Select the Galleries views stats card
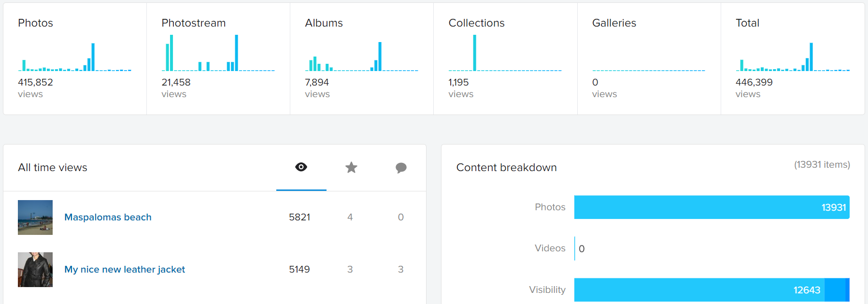The image size is (868, 304). pyautogui.click(x=649, y=59)
